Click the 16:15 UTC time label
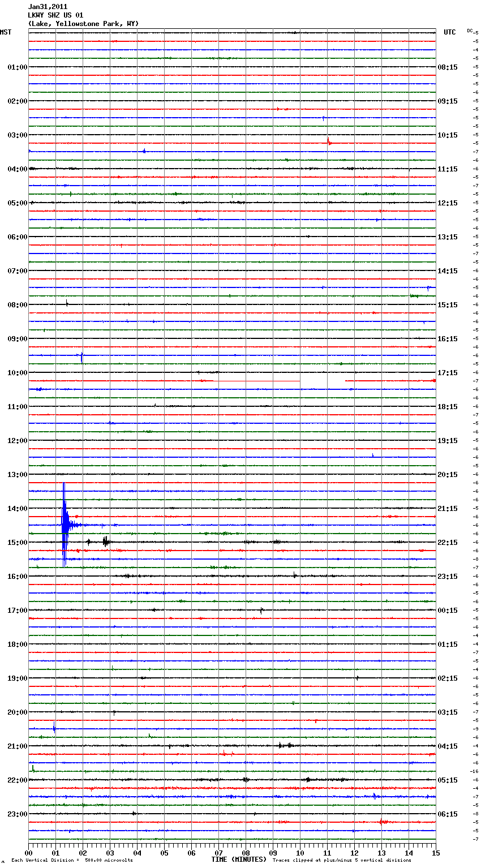The width and height of the screenshot is (481, 868). tap(448, 339)
